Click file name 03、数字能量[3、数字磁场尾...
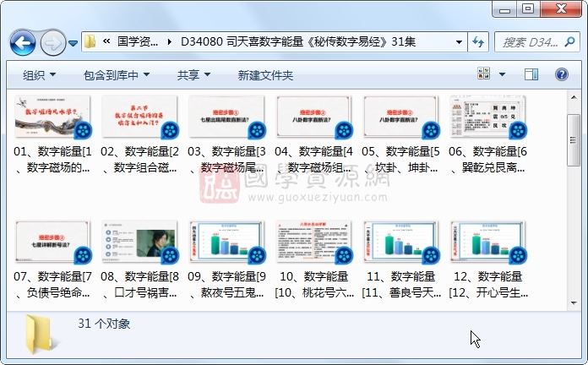The height and width of the screenshot is (365, 588). (x=226, y=160)
